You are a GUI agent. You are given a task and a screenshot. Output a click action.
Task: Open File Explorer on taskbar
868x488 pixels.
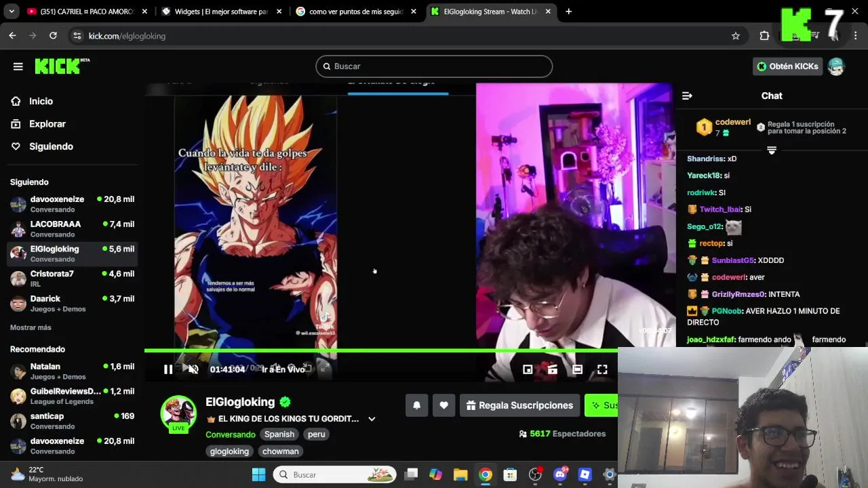tap(460, 474)
